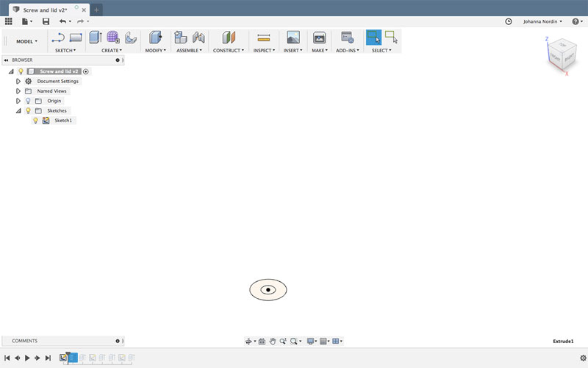588x368 pixels.
Task: Select the Offset Plane icon in Construct
Action: point(229,38)
